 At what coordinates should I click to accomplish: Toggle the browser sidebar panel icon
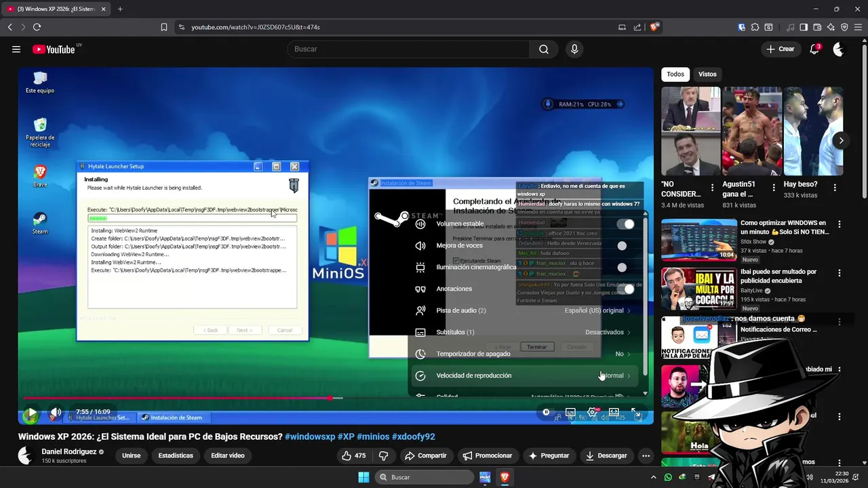[x=804, y=27]
